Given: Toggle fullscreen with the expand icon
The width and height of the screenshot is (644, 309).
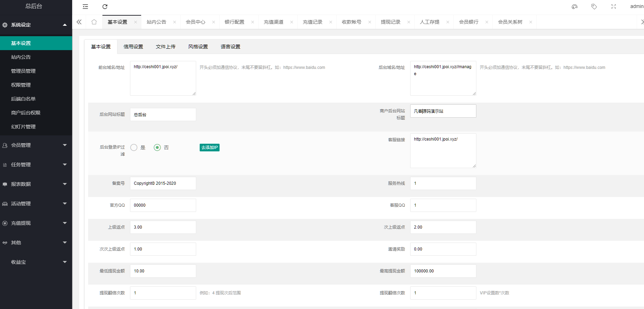Looking at the screenshot, I should pyautogui.click(x=614, y=7).
